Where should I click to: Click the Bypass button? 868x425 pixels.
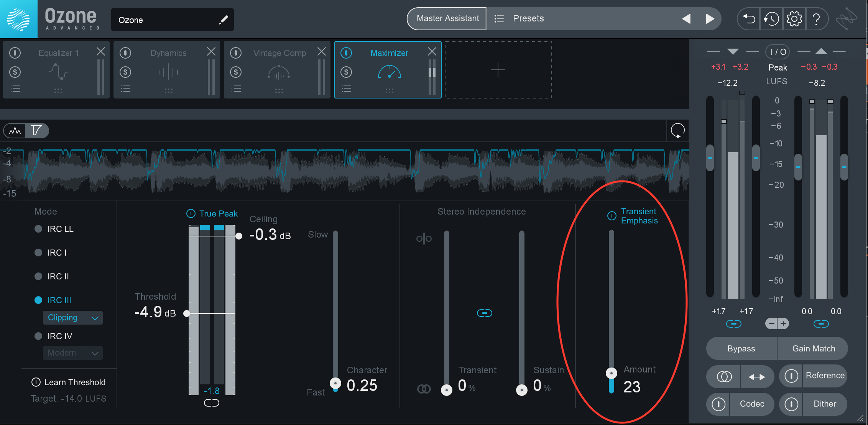(741, 349)
